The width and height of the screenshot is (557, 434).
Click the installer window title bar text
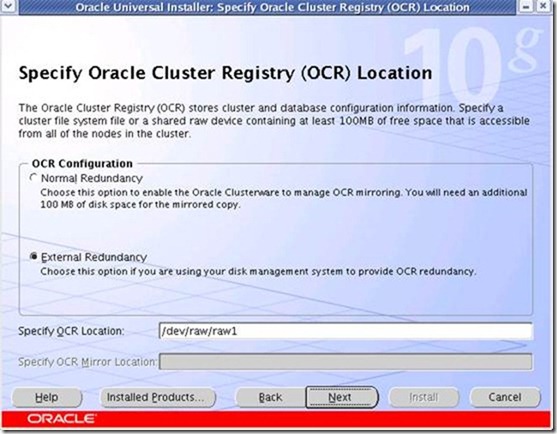coord(272,7)
